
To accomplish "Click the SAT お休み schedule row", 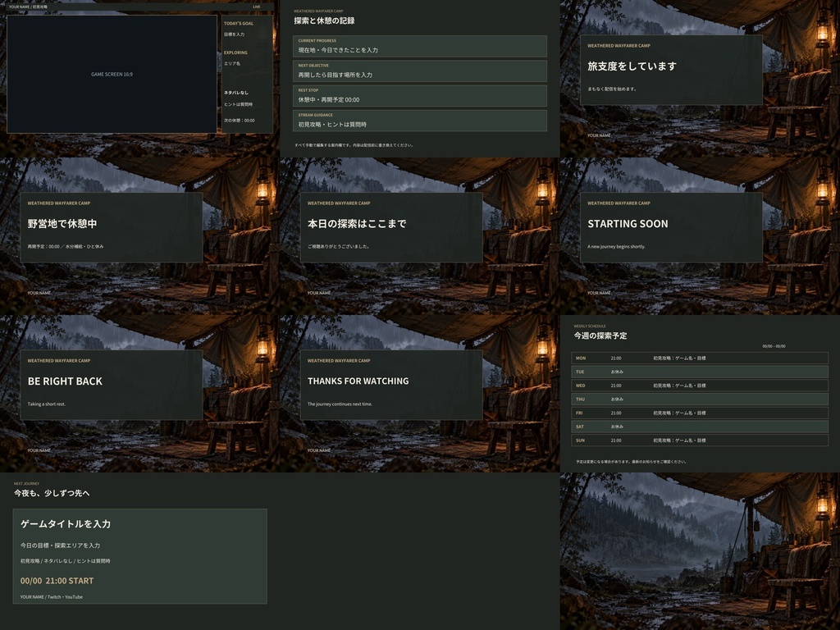I will [700, 427].
